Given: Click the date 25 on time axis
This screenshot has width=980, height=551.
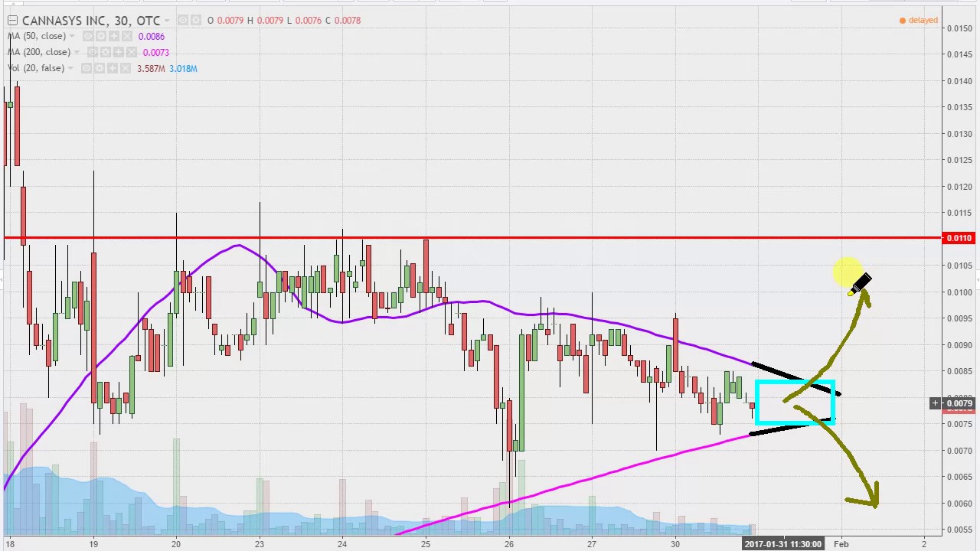Looking at the screenshot, I should 426,544.
